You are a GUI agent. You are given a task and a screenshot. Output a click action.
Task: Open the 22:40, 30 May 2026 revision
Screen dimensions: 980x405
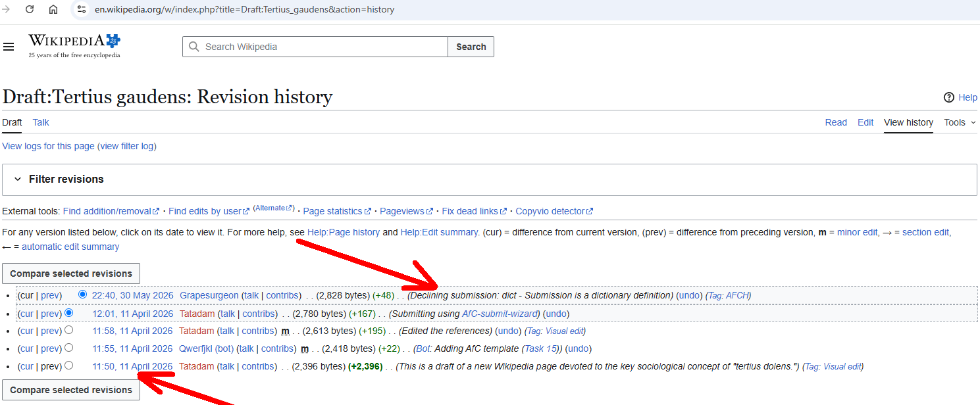click(x=132, y=295)
